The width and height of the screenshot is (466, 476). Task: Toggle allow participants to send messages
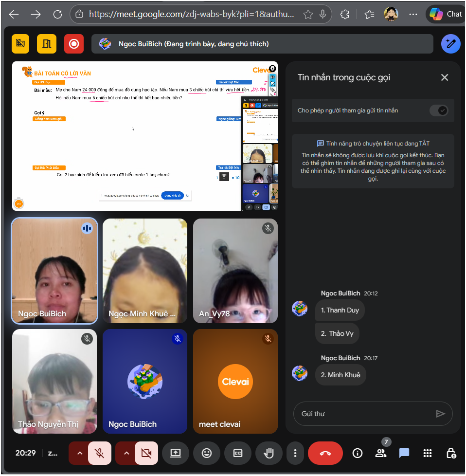tap(439, 110)
